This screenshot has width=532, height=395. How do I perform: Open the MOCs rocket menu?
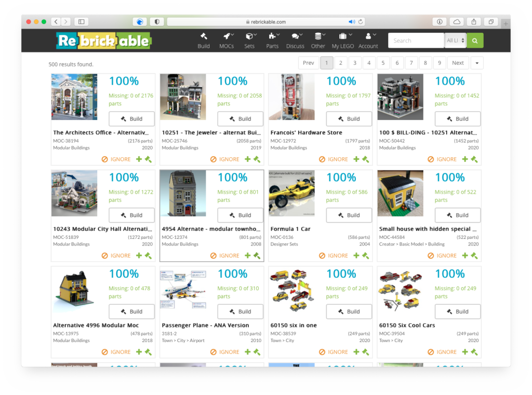pos(227,40)
